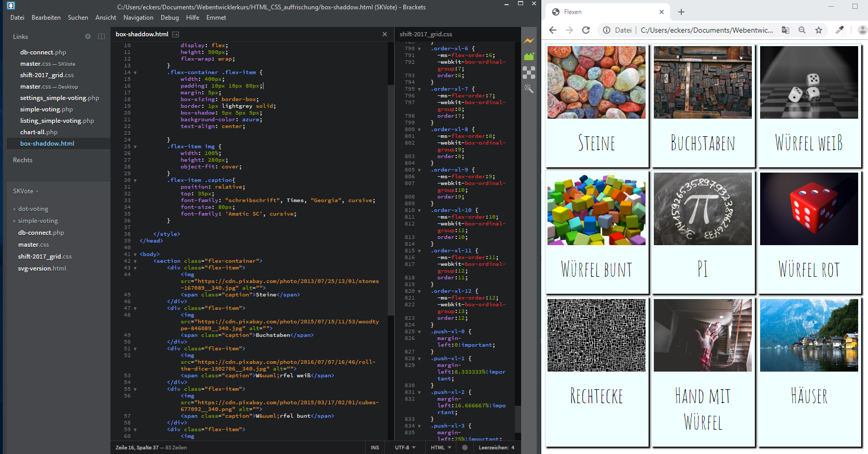The height and width of the screenshot is (454, 868).
Task: Open the UTF-8 encoding dropdown
Action: [405, 448]
